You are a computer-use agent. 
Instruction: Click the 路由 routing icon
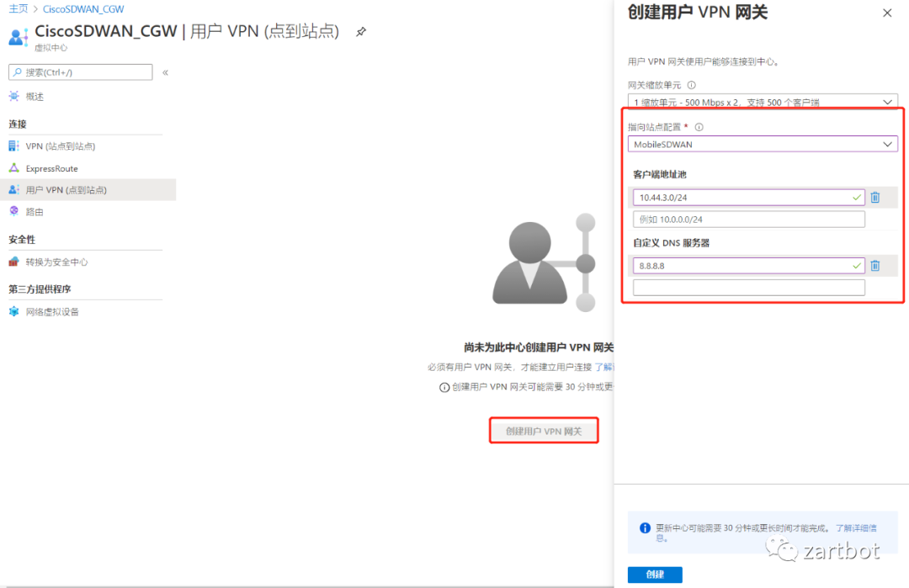click(14, 211)
